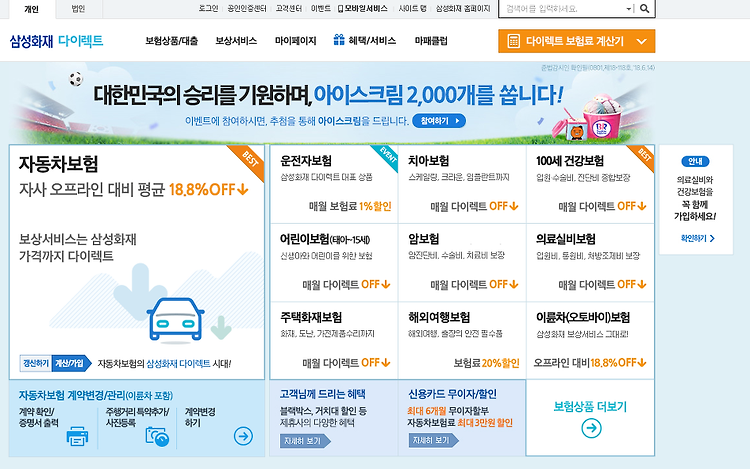Click the 삼성화재 다이렉트 logo
750x469 pixels.
56,41
